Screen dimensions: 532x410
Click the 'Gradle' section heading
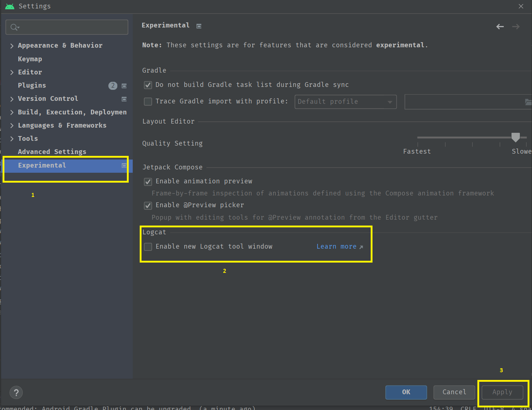[154, 70]
